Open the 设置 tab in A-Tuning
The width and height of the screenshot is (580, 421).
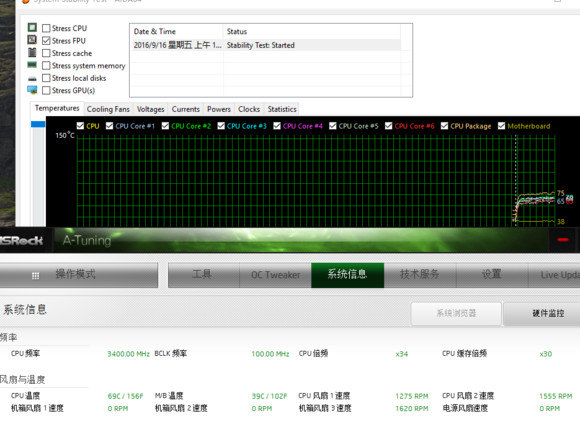coord(492,275)
